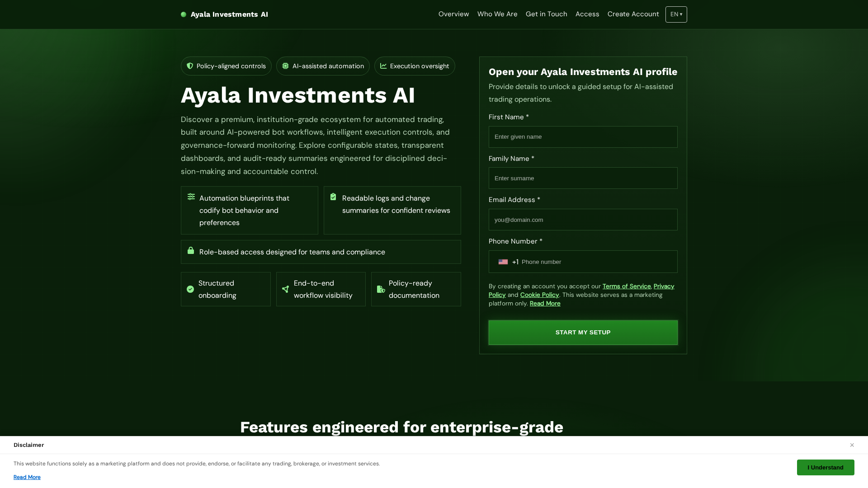Click the Structured onboarding card text
This screenshot has width=868, height=488.
point(217,289)
